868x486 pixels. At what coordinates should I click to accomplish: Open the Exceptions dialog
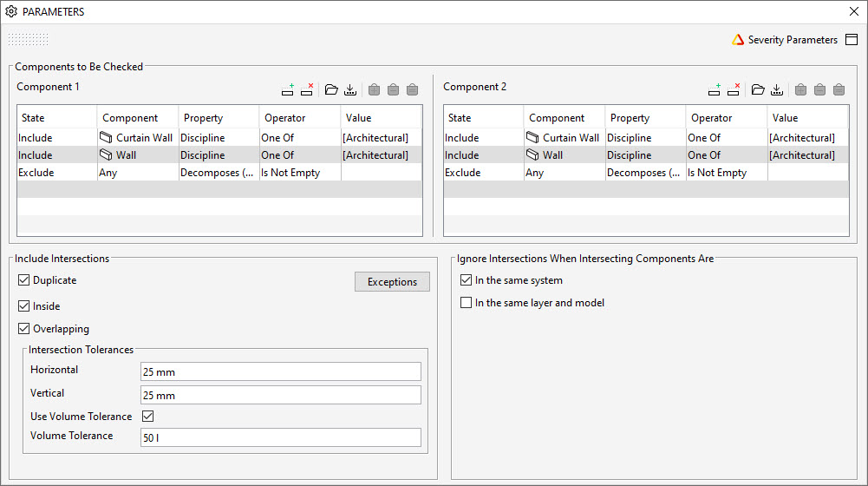point(392,281)
